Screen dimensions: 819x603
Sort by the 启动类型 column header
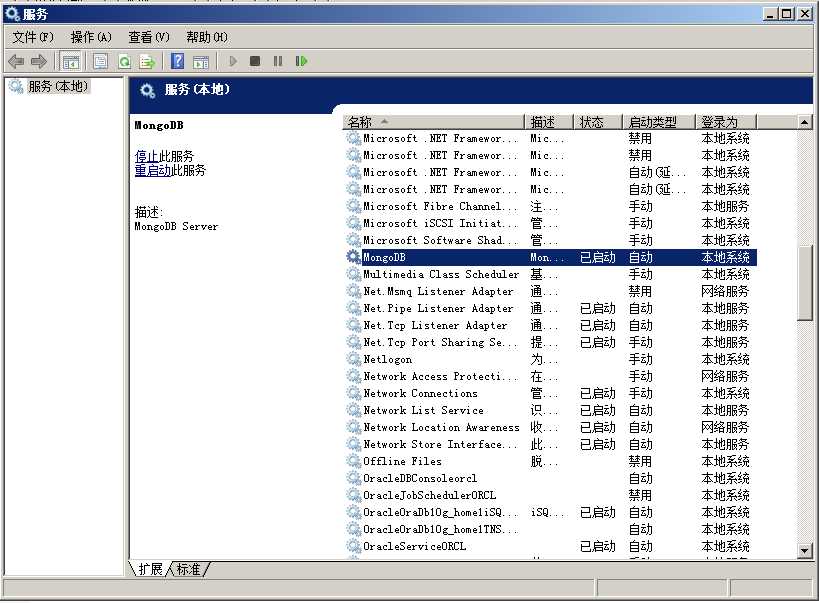[659, 122]
